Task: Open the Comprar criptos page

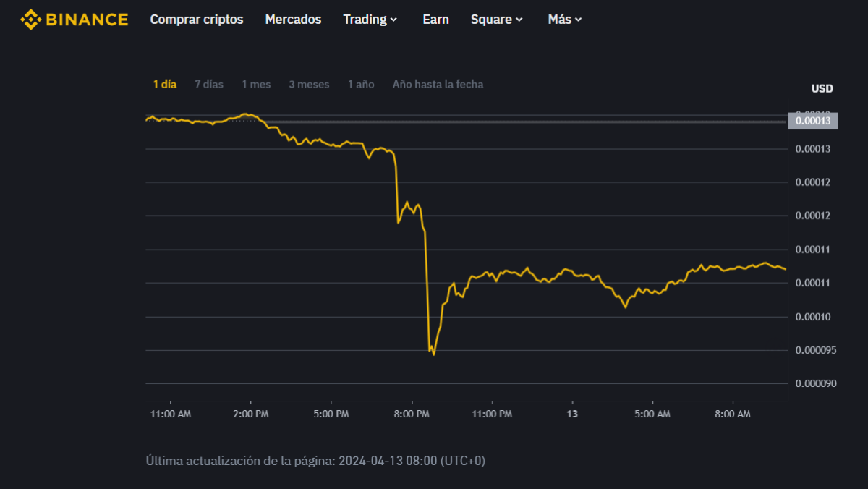Action: (197, 20)
